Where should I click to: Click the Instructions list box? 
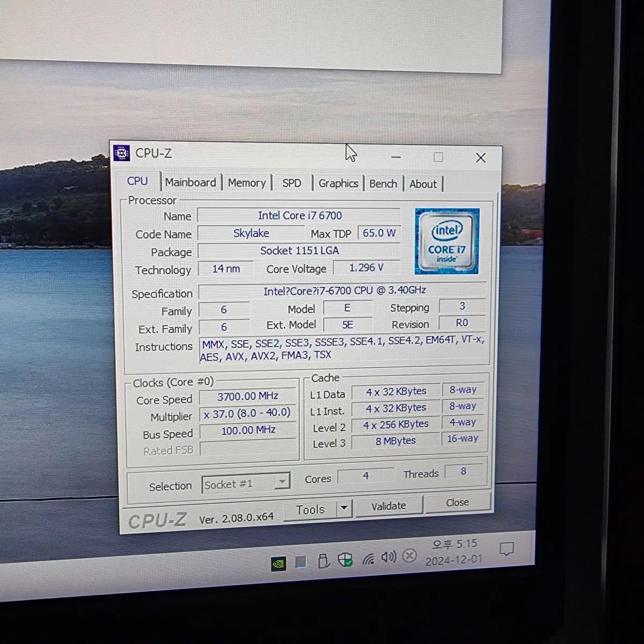tap(343, 348)
